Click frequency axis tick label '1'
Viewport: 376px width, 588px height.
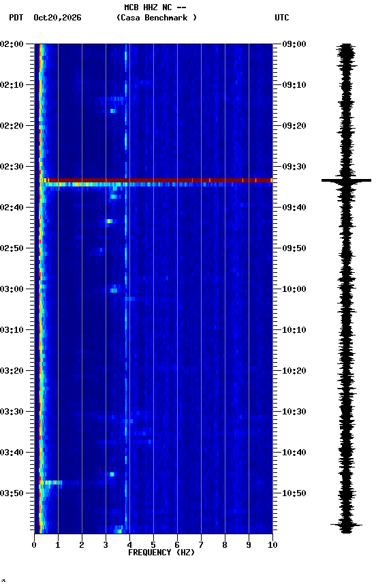(x=58, y=545)
